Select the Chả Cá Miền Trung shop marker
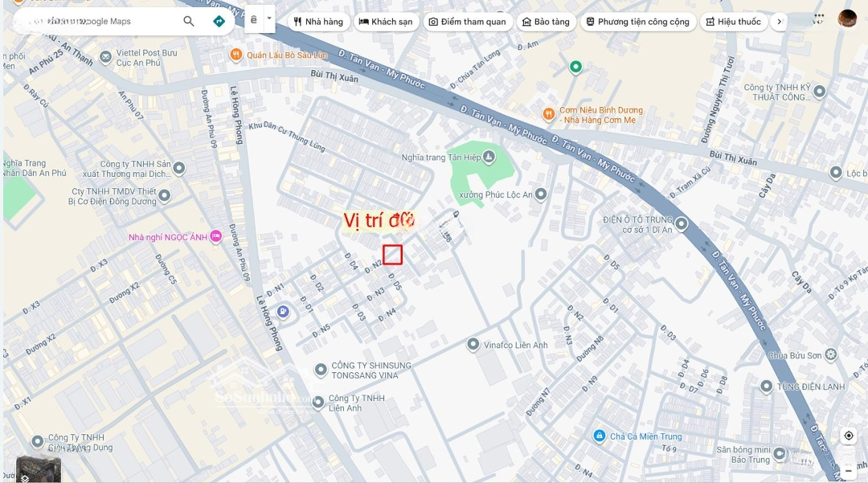Screen dimensions: 868x483 pyautogui.click(x=599, y=436)
